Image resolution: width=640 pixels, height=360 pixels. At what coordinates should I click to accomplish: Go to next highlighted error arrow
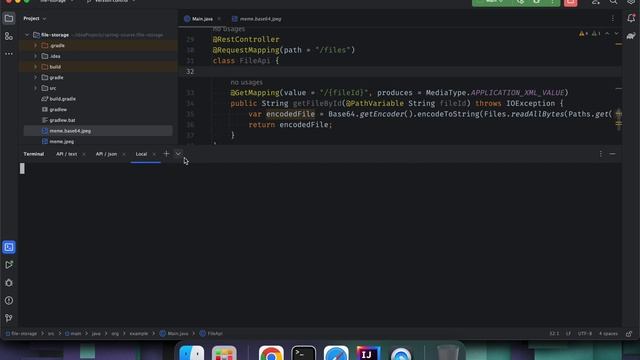pos(616,33)
